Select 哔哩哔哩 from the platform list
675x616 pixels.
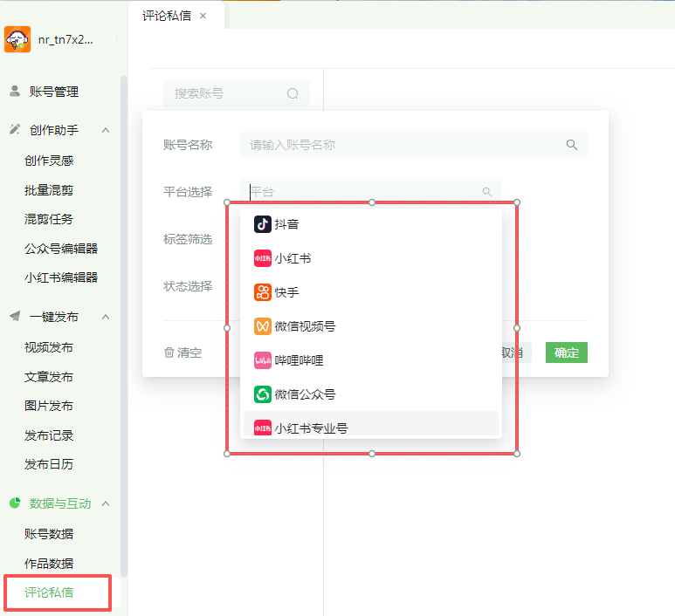[371, 360]
